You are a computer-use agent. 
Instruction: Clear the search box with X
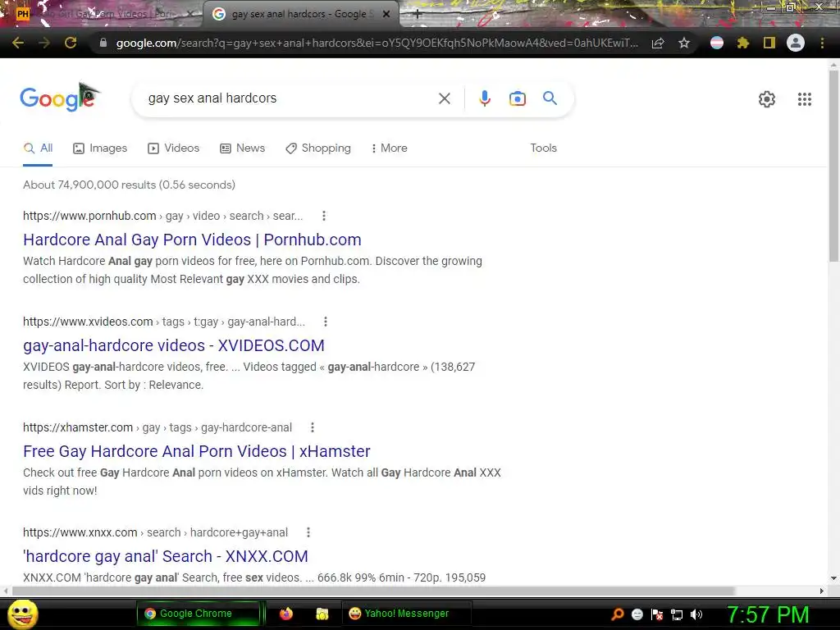pos(444,98)
